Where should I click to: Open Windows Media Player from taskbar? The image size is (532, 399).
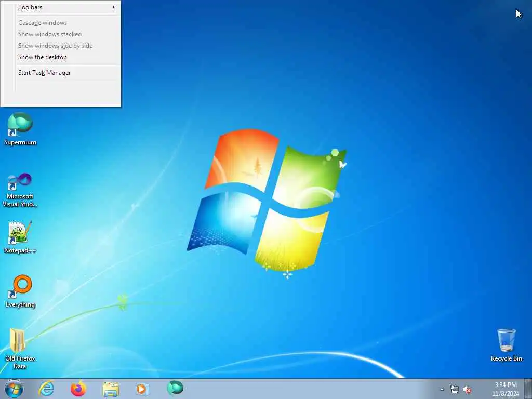(x=142, y=389)
